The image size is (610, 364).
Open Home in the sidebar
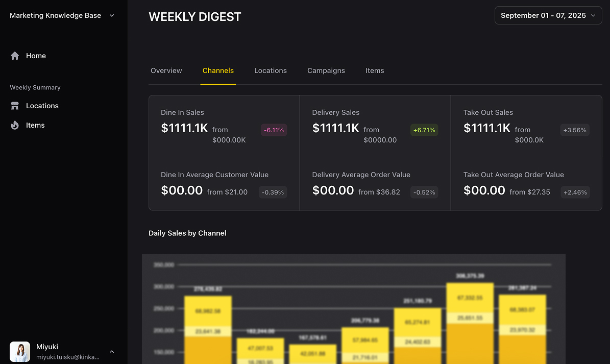[x=36, y=56]
